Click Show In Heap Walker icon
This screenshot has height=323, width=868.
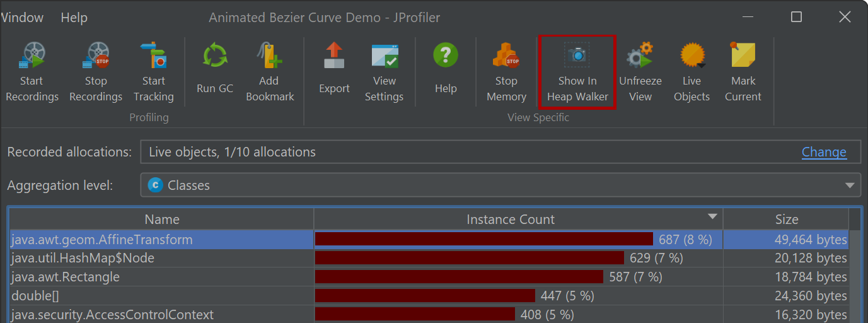(x=577, y=56)
